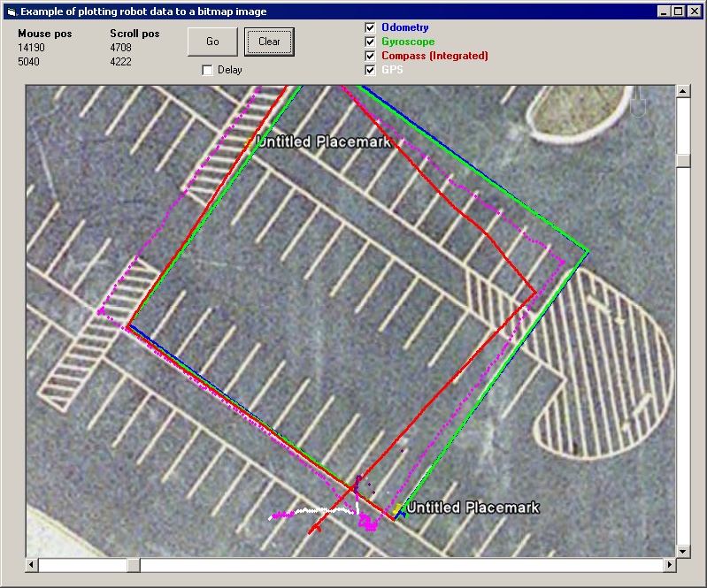Click the horizontal scrollbar left arrow
The image size is (707, 588).
[33, 565]
